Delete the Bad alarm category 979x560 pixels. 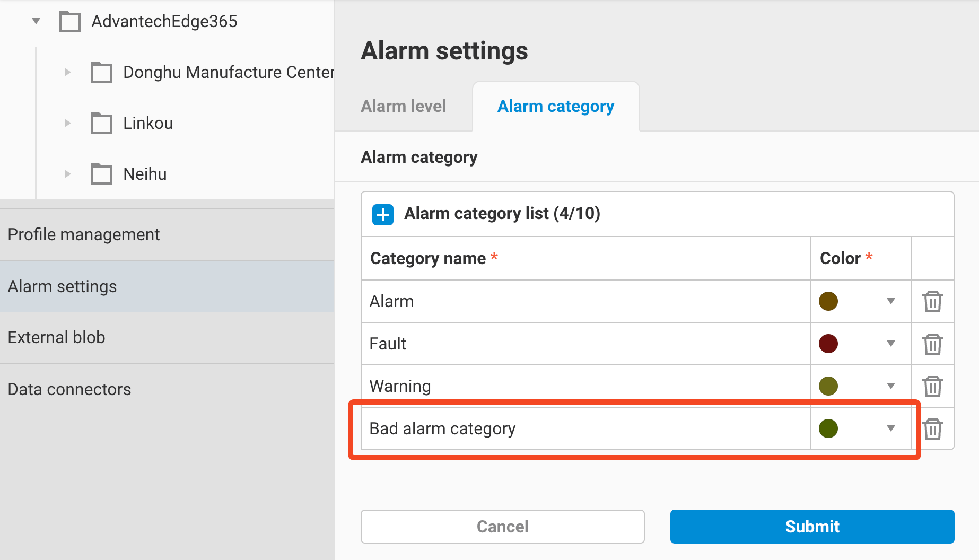tap(932, 428)
